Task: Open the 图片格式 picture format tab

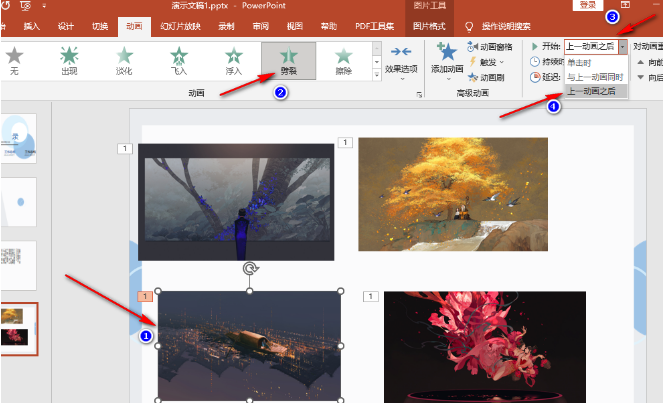Action: click(x=429, y=26)
